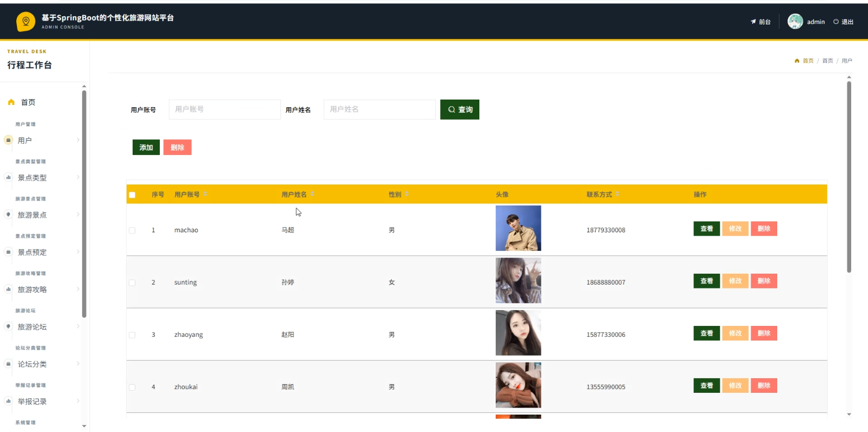Viewport: 868px width, 432px height.
Task: Click the pin icon beside 旅游论坛
Action: 8,326
